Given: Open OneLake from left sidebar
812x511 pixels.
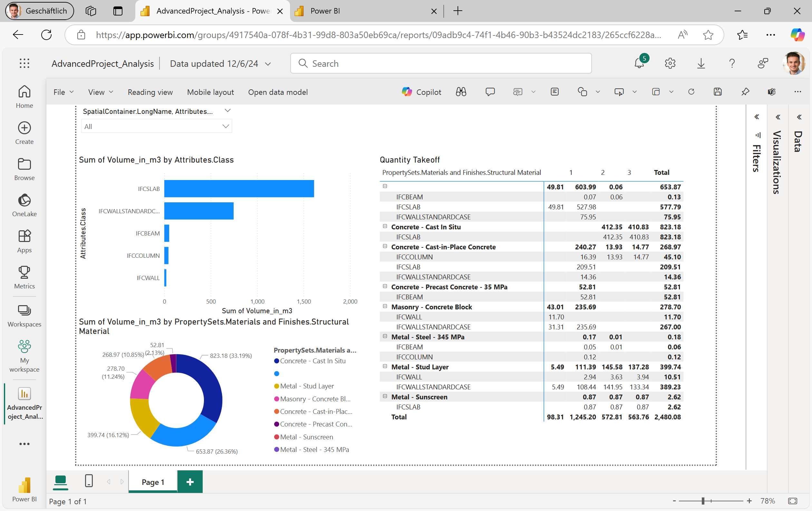Looking at the screenshot, I should click(x=24, y=205).
